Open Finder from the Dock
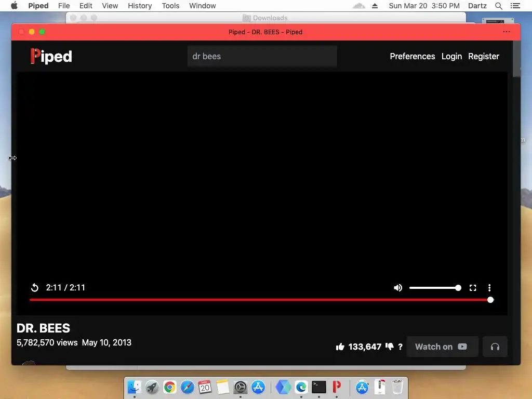This screenshot has height=399, width=532. (135, 387)
